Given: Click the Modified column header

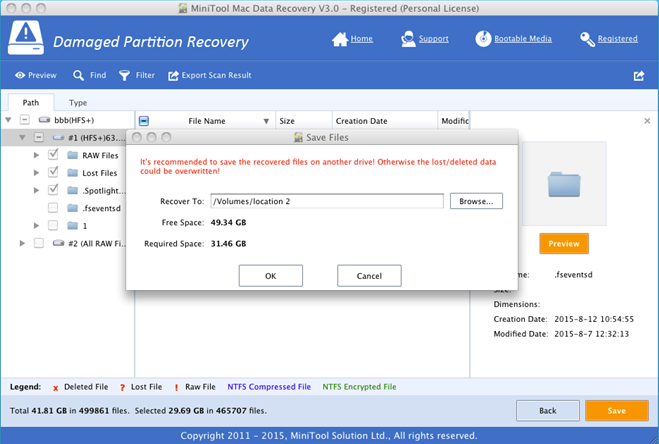Looking at the screenshot, I should (453, 121).
